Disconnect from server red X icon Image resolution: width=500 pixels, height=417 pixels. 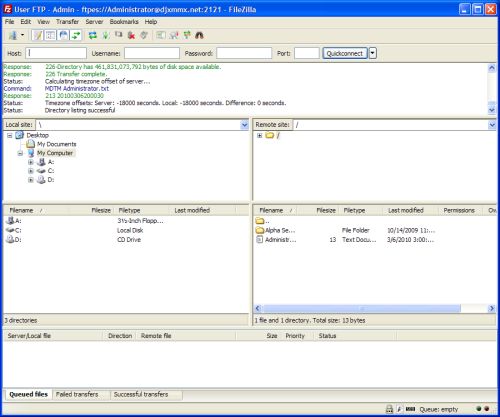pyautogui.click(x=131, y=35)
